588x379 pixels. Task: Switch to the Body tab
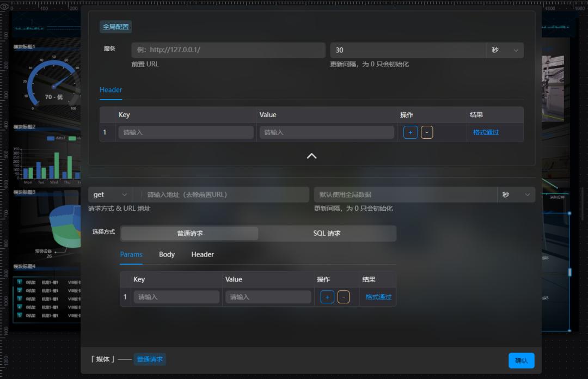[x=167, y=254]
